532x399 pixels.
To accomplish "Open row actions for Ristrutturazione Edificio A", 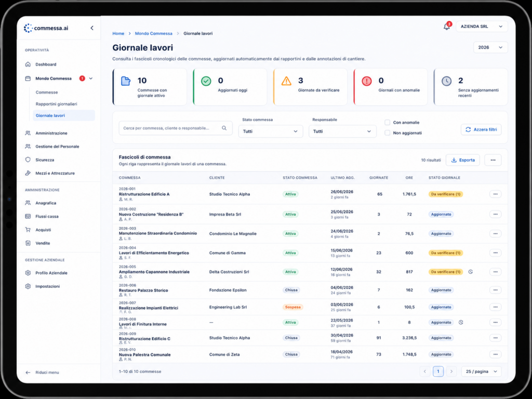I will [x=495, y=194].
